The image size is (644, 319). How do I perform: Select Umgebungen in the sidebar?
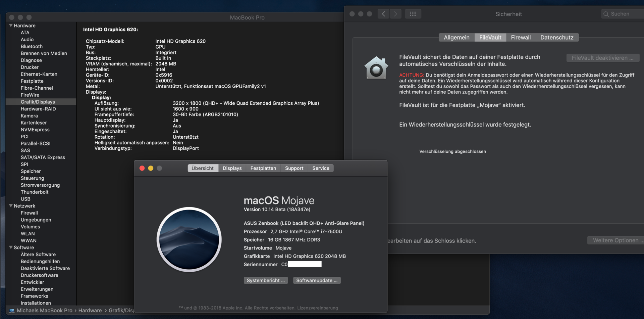(x=36, y=220)
